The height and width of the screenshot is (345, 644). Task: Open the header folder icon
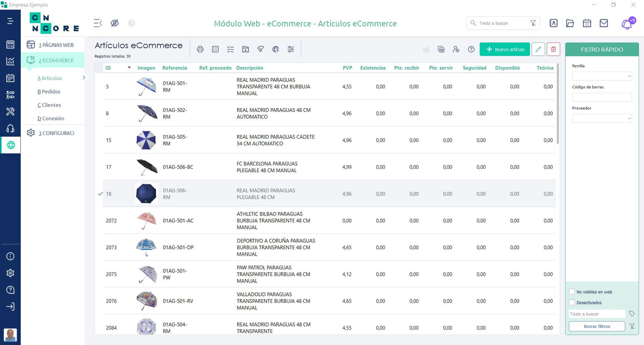[x=570, y=23]
